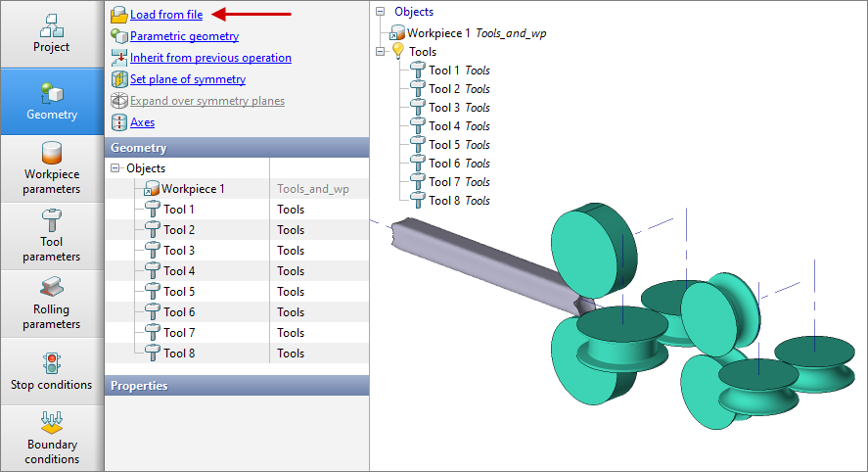Click the Load from file folder icon
Image resolution: width=868 pixels, height=472 pixels.
click(118, 15)
